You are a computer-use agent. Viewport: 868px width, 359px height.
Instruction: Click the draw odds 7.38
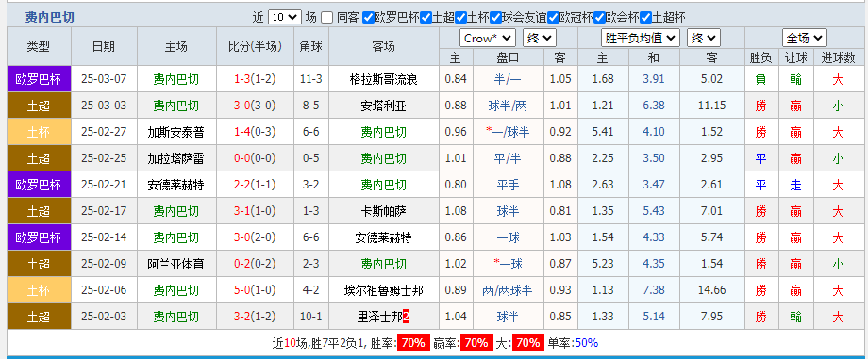pyautogui.click(x=654, y=290)
